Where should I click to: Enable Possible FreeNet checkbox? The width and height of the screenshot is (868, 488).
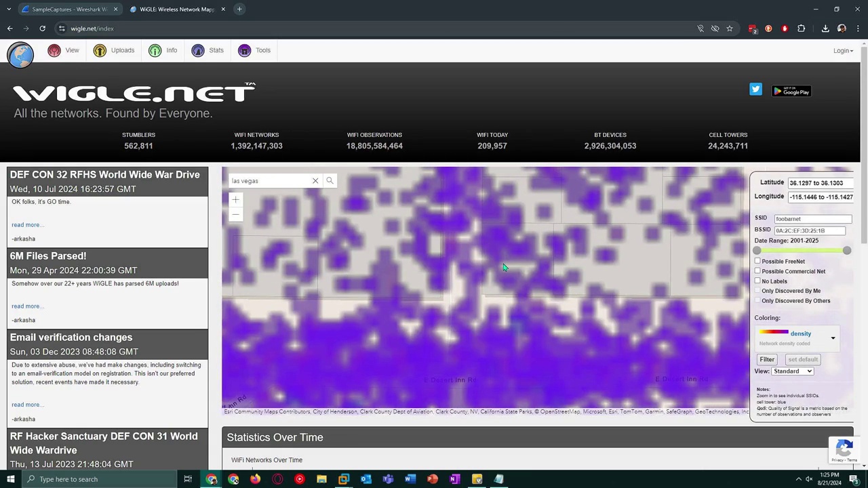(x=757, y=261)
